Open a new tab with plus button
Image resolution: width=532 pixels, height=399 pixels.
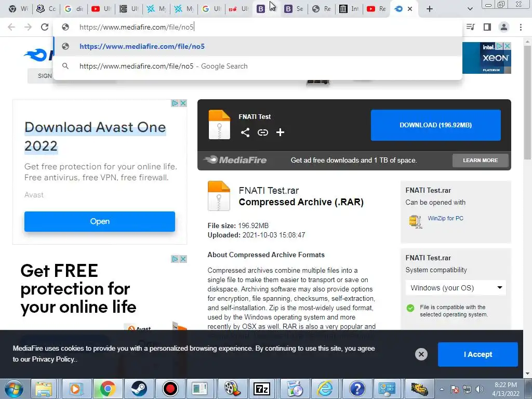430,9
